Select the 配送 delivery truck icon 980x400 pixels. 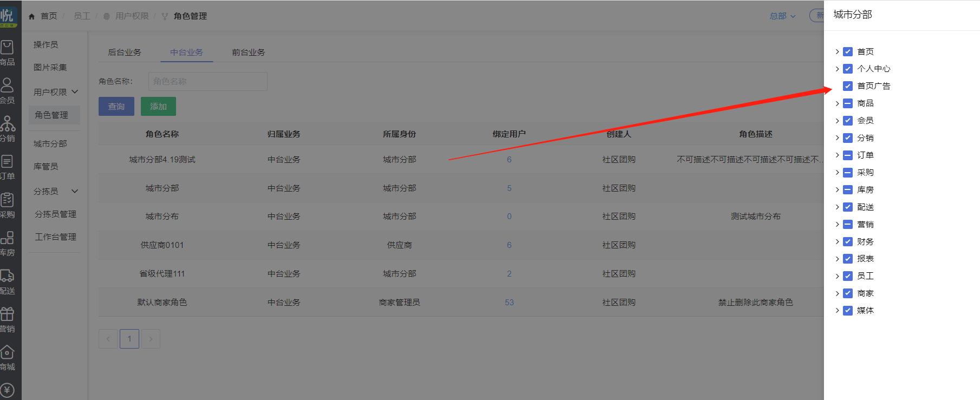coord(7,277)
